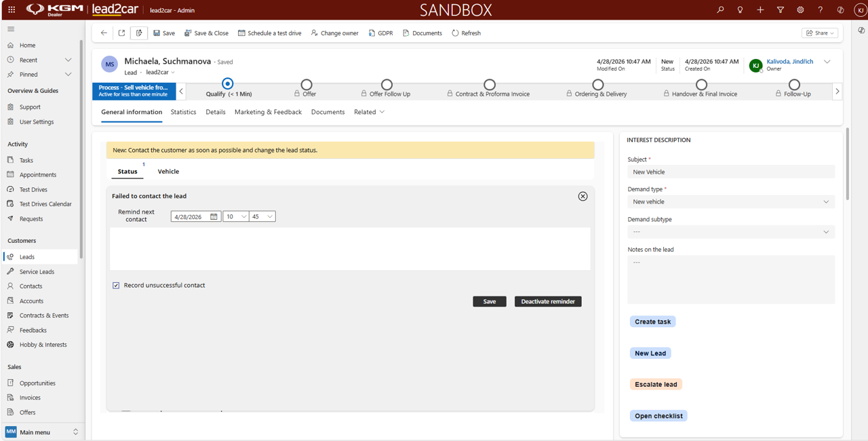The height and width of the screenshot is (441, 868).
Task: Switch to the Statistics tab
Action: 183,112
